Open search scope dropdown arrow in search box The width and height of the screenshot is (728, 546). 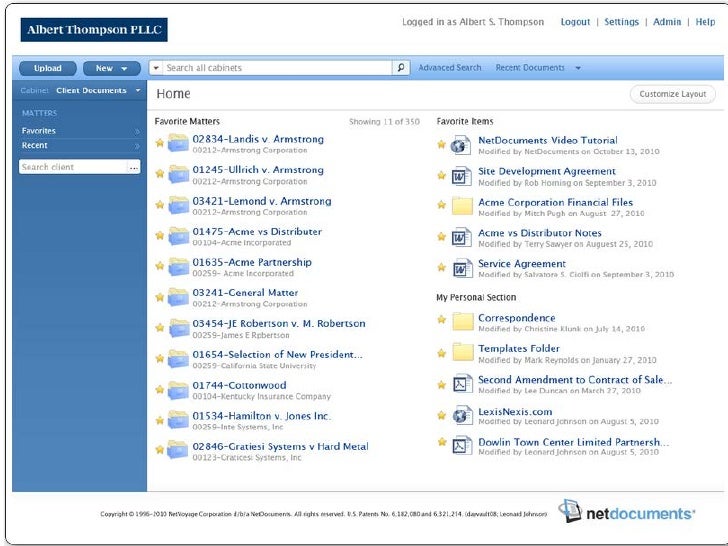[x=156, y=68]
